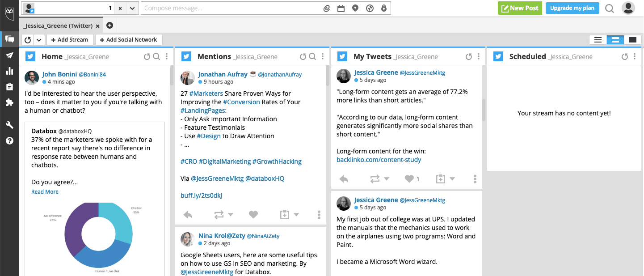Expand the profile picker dropdown arrow

132,8
